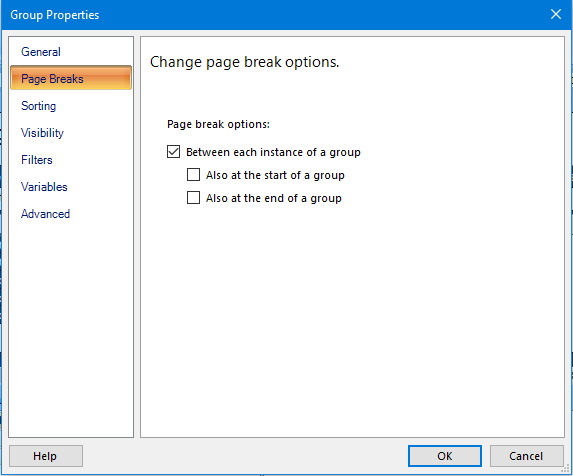573x476 pixels.
Task: Open the General page
Action: [41, 52]
